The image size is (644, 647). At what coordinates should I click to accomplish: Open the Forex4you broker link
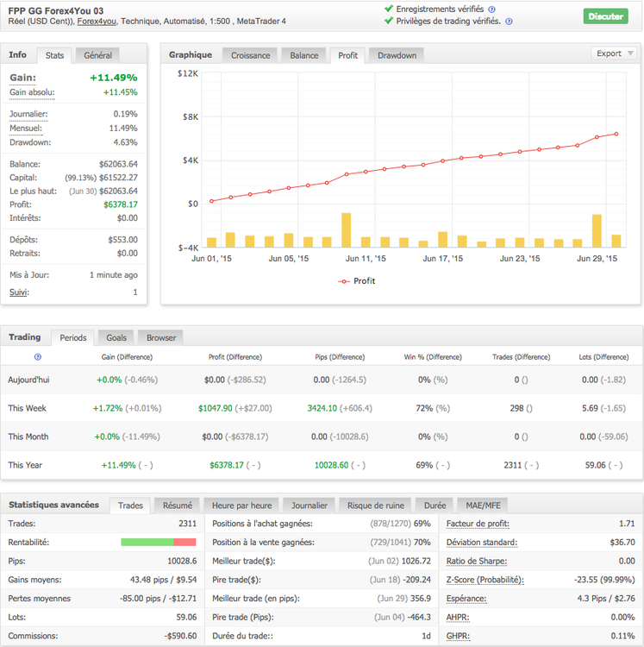pyautogui.click(x=97, y=21)
